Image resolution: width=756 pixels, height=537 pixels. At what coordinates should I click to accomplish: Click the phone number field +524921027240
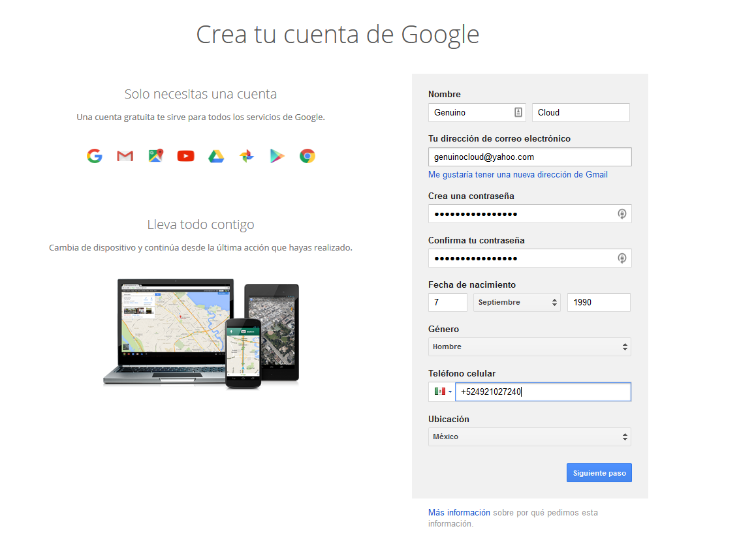click(543, 391)
